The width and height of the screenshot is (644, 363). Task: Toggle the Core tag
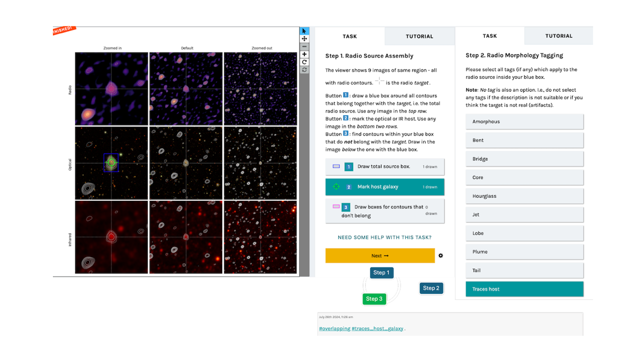(x=525, y=177)
